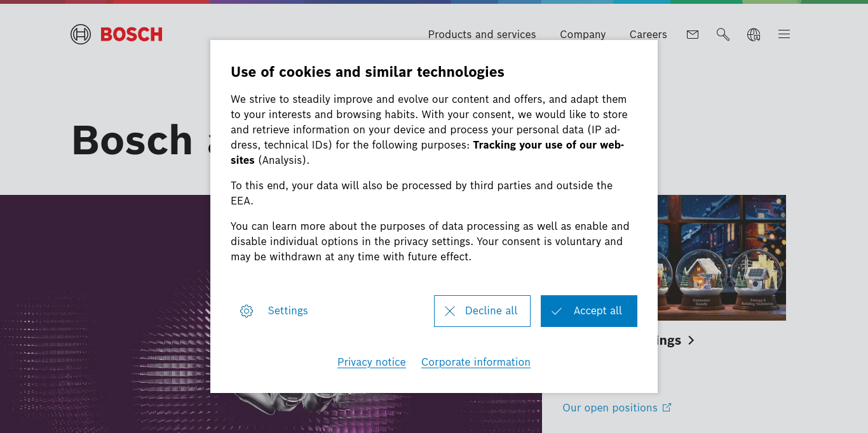
Task: Open the Company menu
Action: pos(583,34)
